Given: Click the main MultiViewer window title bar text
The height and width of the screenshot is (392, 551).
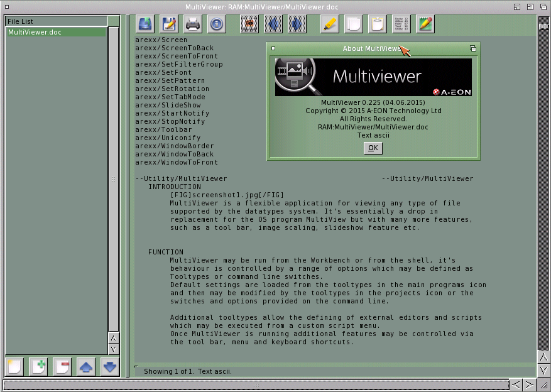Looking at the screenshot, I should click(x=262, y=7).
